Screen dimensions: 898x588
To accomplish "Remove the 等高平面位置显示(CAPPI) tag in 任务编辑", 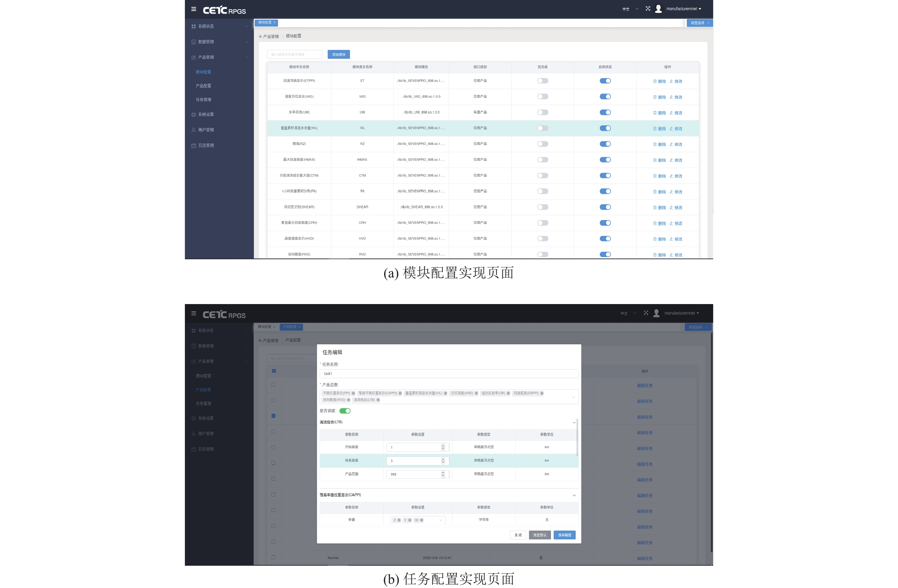I will point(400,393).
